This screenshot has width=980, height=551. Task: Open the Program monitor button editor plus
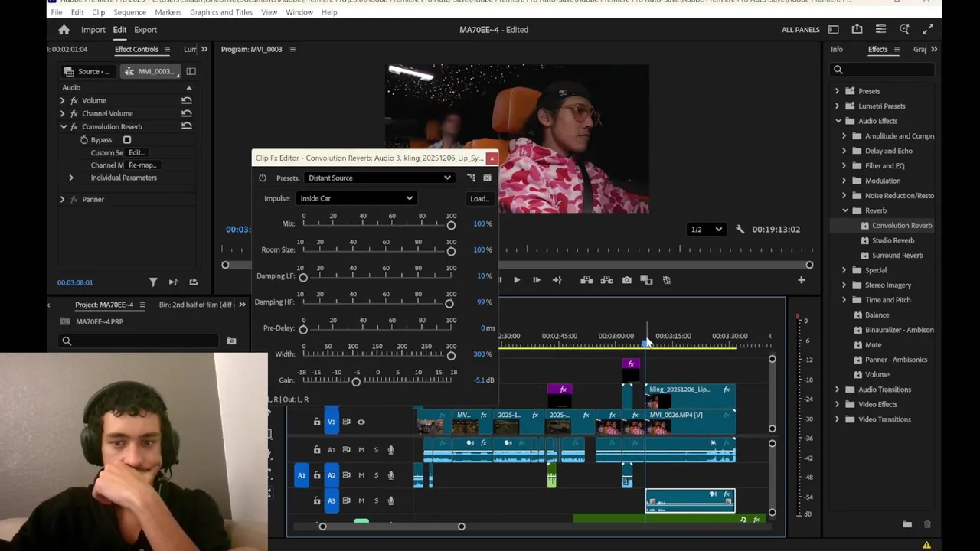pos(801,280)
